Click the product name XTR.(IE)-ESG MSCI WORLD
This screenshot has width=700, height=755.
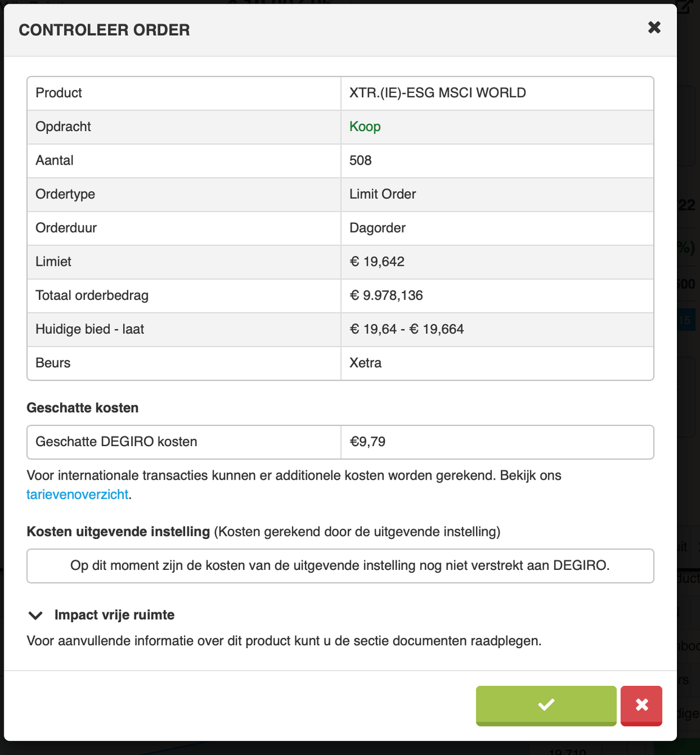point(437,93)
